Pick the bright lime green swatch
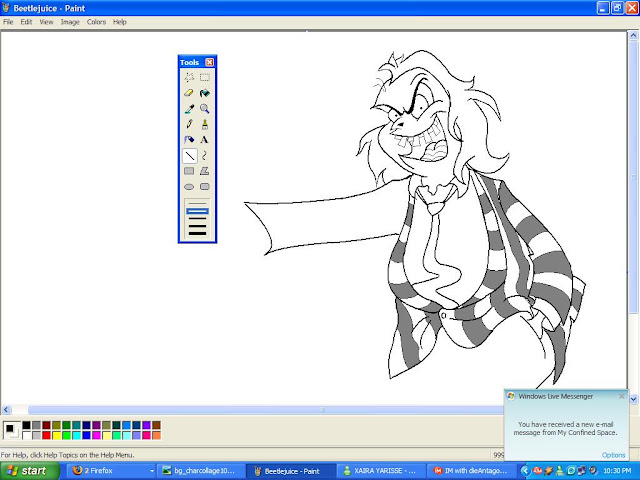 [66, 436]
